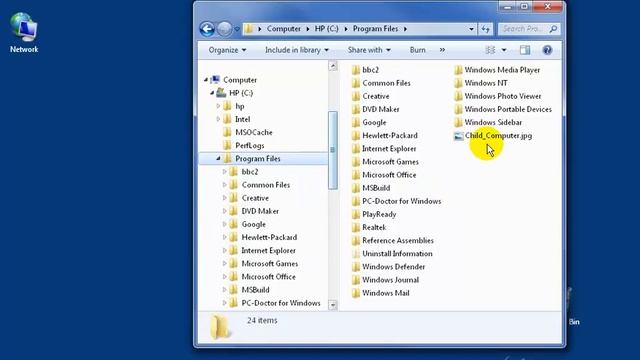Open Help with the question mark icon
Screen dimensions: 640x360
tap(547, 50)
